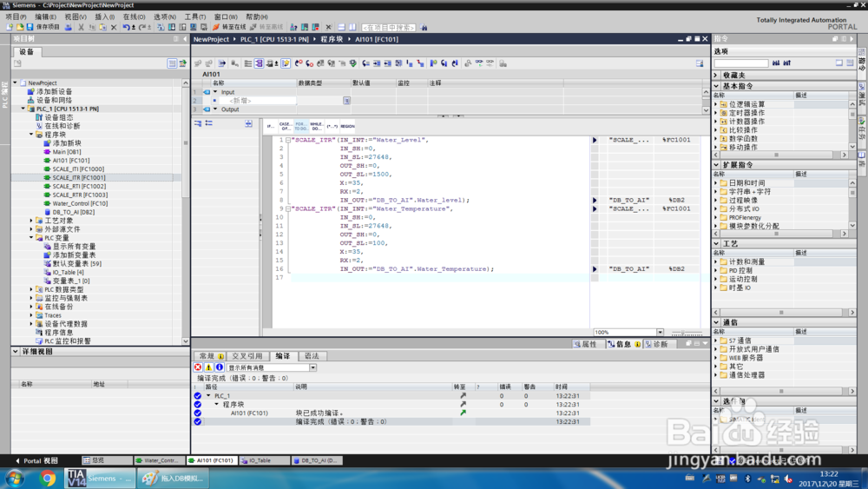868x489 pixels.
Task: Create a new project via toolbar icon
Action: pyautogui.click(x=10, y=27)
